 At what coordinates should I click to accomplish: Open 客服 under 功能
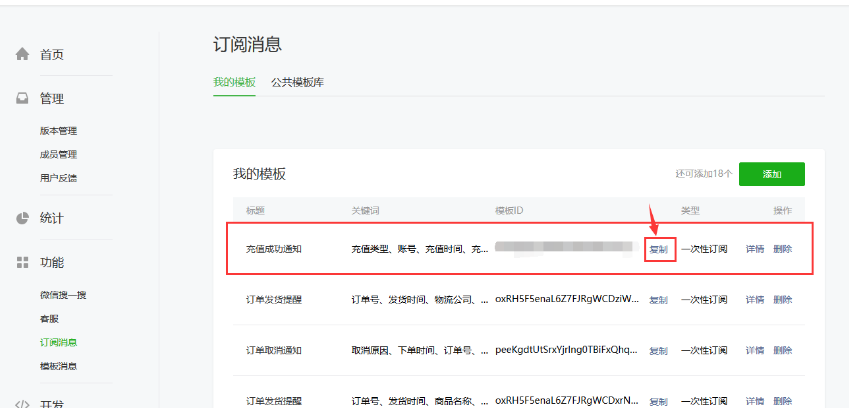point(48,318)
